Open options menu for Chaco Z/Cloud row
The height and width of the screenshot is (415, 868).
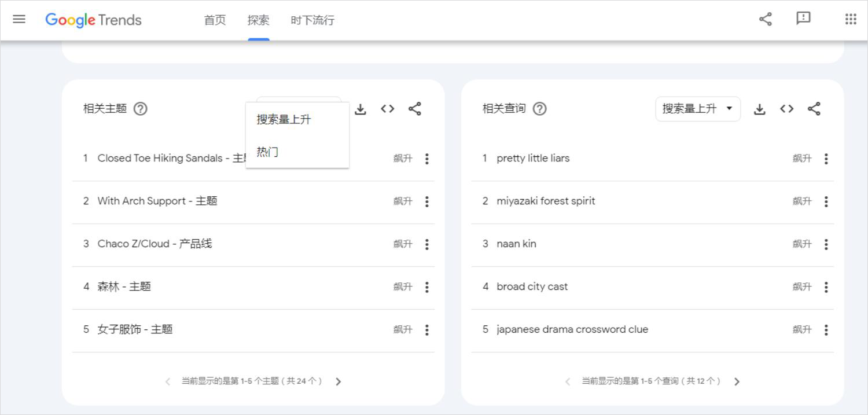tap(426, 244)
